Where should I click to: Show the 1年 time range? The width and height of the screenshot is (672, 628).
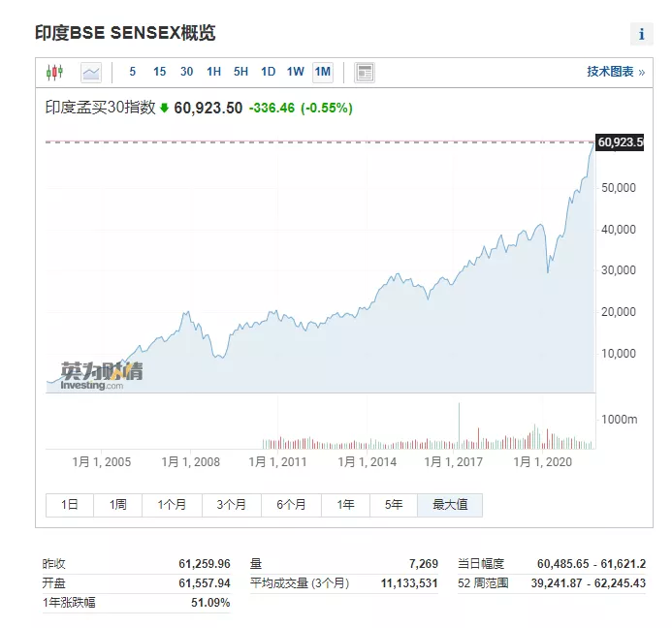(x=345, y=505)
